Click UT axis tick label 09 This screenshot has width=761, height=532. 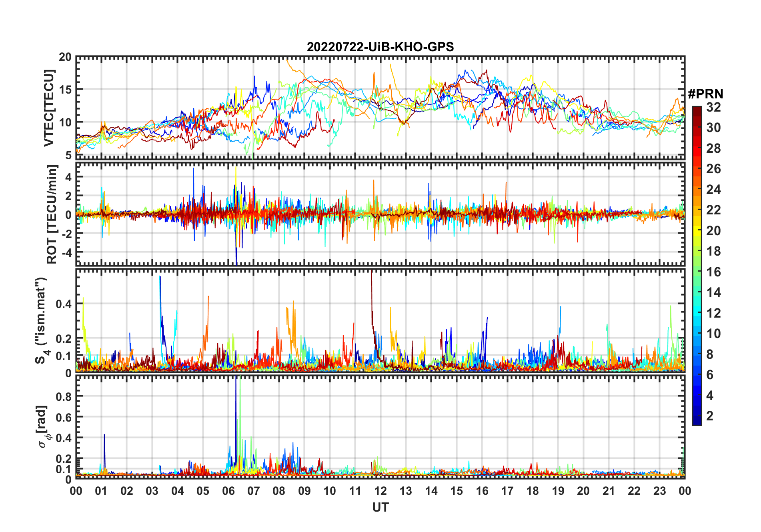tap(304, 491)
